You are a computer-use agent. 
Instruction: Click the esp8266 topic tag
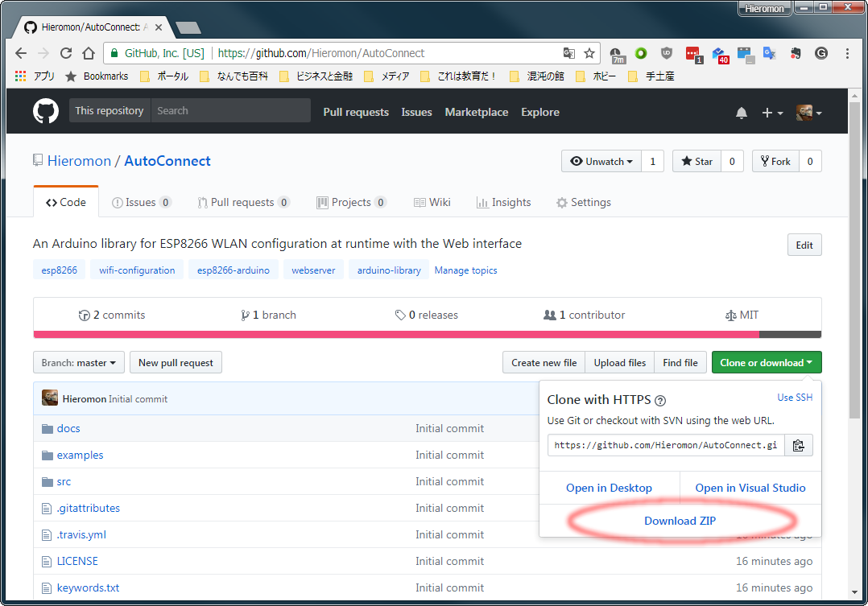60,270
